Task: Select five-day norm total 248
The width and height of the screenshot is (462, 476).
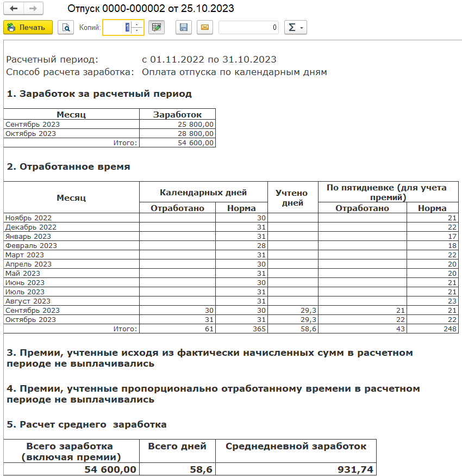Action: coord(432,329)
